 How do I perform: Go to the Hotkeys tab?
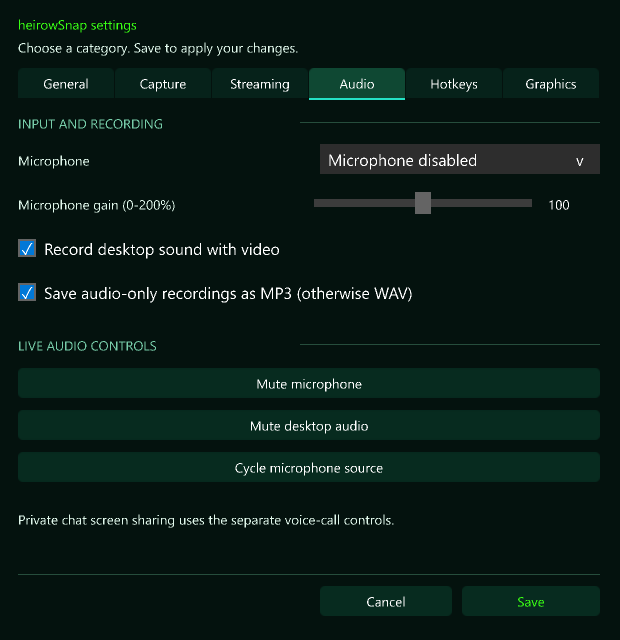click(454, 84)
